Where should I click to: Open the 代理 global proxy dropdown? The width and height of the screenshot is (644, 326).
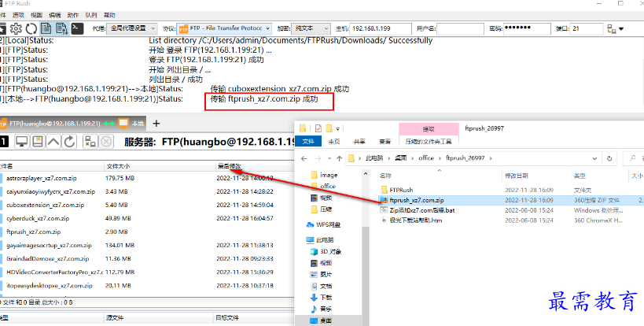132,29
